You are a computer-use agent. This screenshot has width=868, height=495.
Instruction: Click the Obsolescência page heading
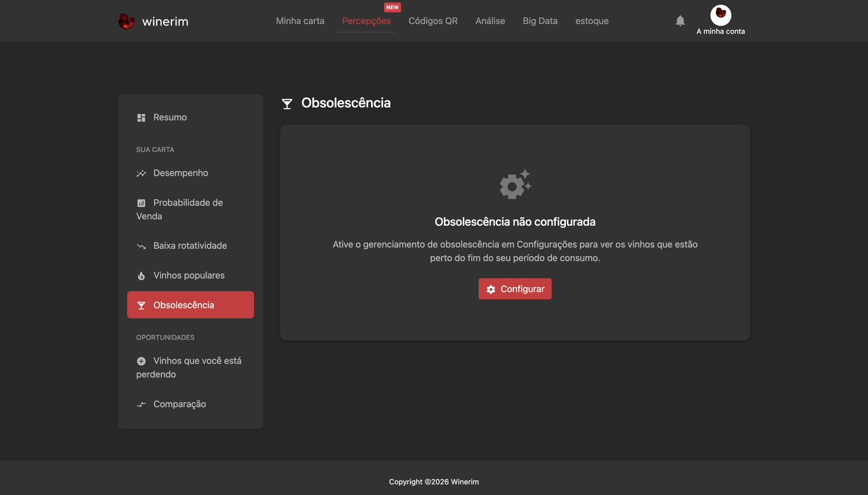coord(346,103)
